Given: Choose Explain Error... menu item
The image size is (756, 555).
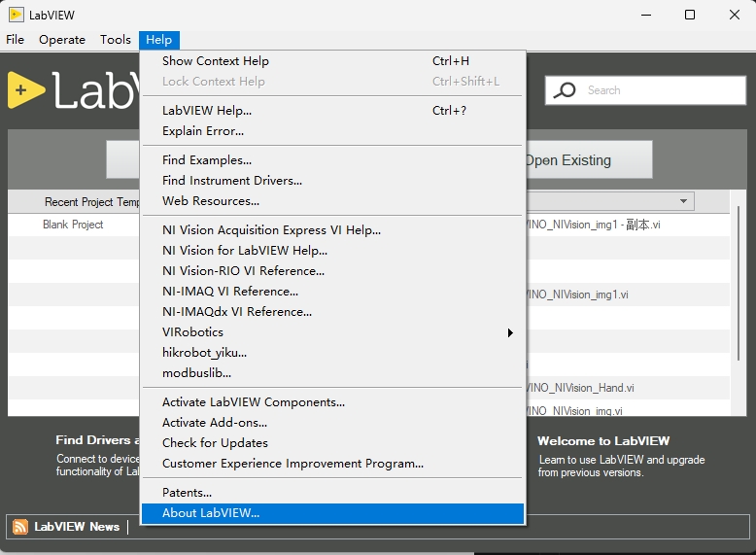Looking at the screenshot, I should (203, 131).
